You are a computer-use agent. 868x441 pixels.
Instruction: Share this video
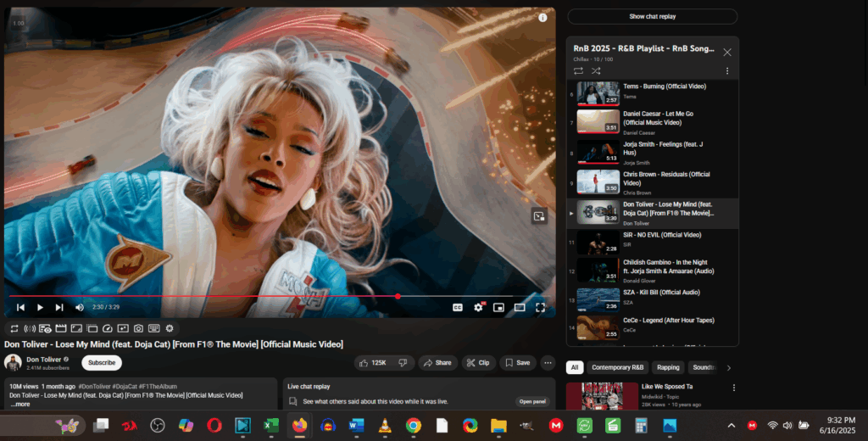(x=437, y=363)
